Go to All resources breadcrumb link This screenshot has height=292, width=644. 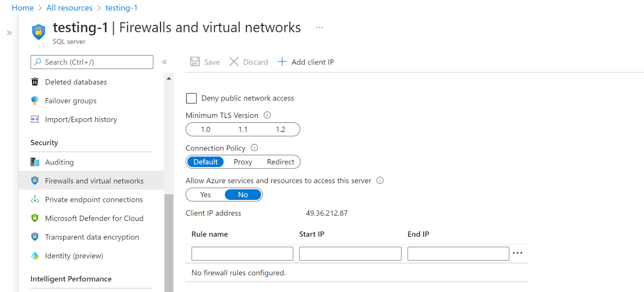click(x=69, y=8)
